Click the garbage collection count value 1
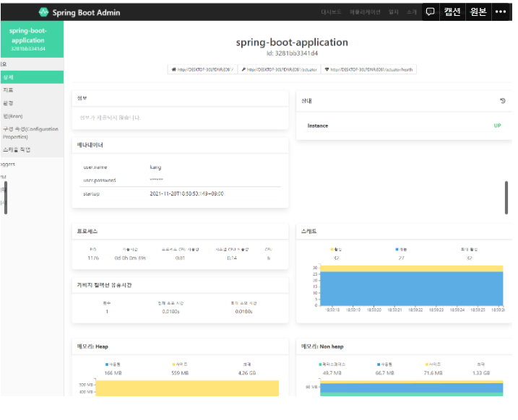 107,312
